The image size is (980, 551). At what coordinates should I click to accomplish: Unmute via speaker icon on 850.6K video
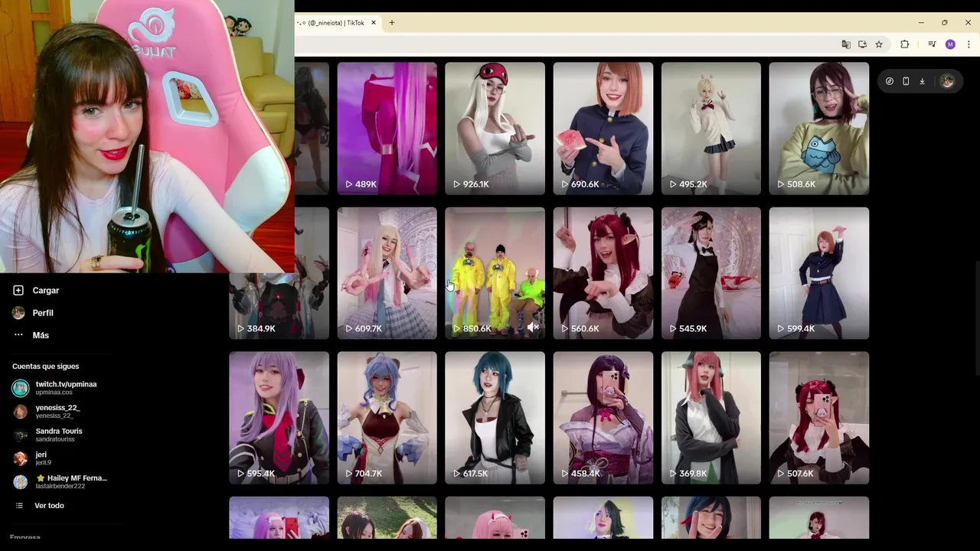tap(533, 328)
